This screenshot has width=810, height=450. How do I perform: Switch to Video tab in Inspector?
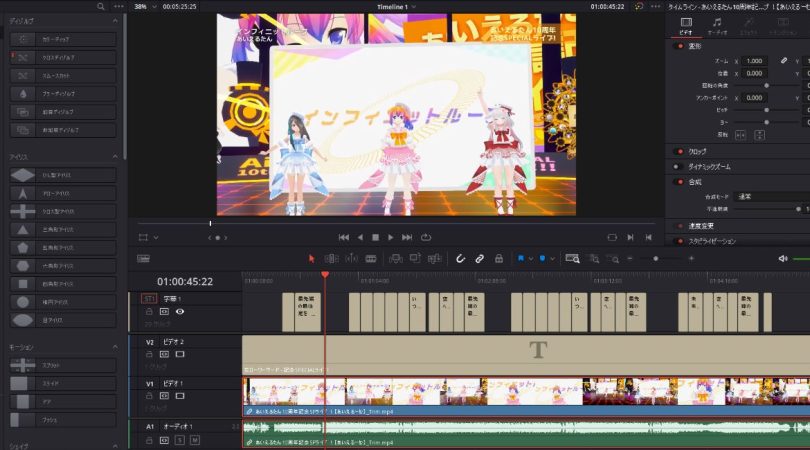pos(686,26)
